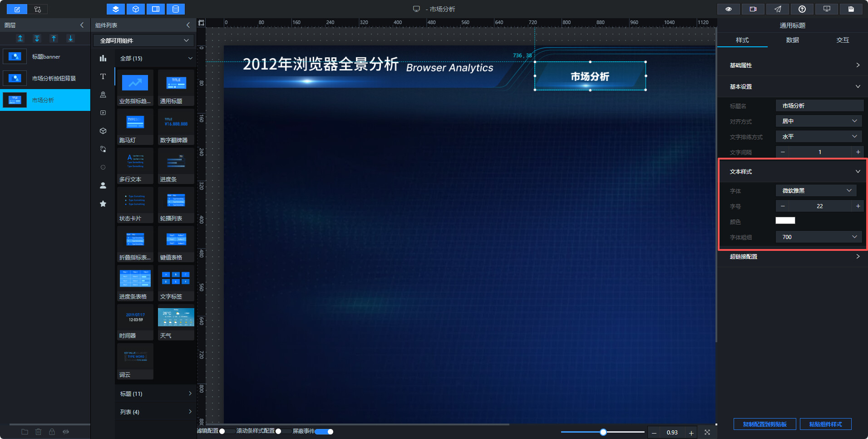The image size is (868, 439).
Task: Open the 字体粗细 700 dropdown
Action: (819, 237)
